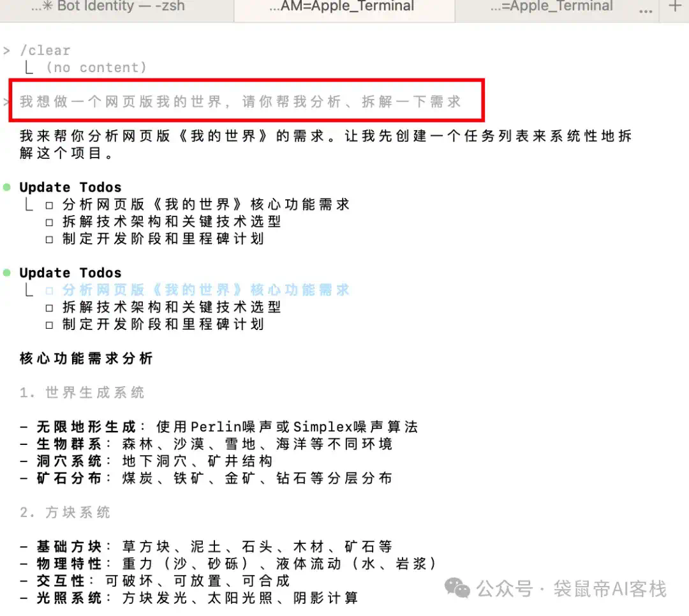The height and width of the screenshot is (616, 689).
Task: Click the wrapped text 解这个项目。
Action: pos(66,153)
